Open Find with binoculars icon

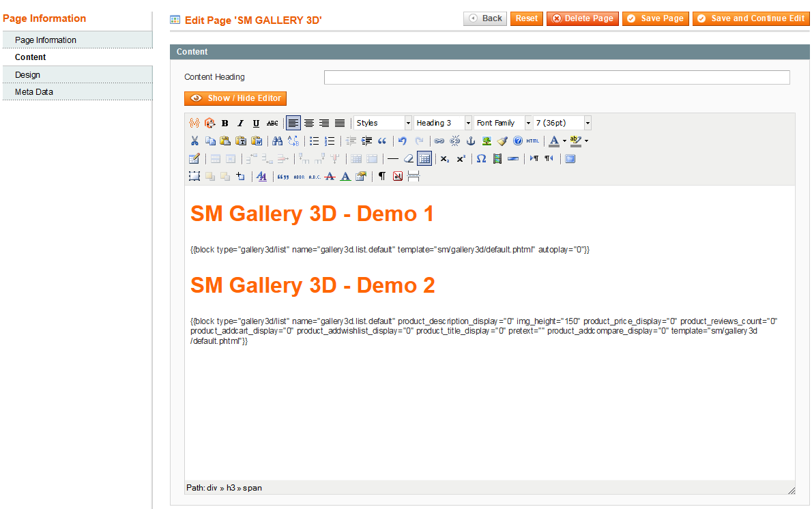coord(278,141)
